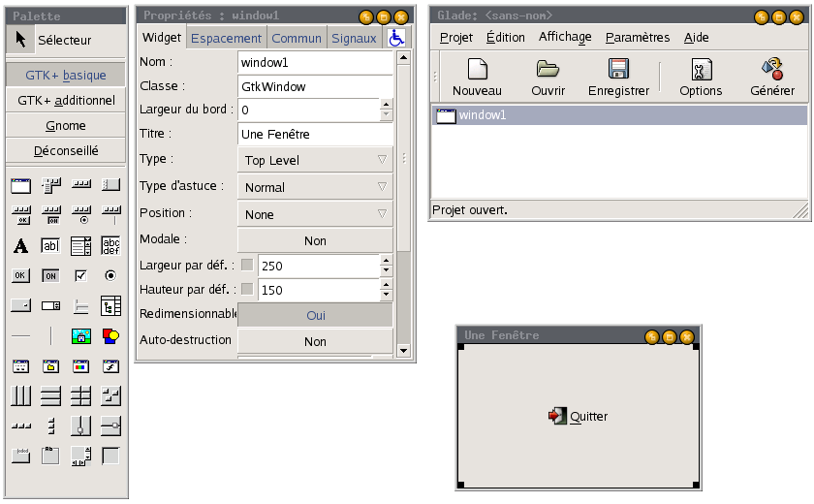Open the Type dropdown showing Top Level

tap(315, 160)
